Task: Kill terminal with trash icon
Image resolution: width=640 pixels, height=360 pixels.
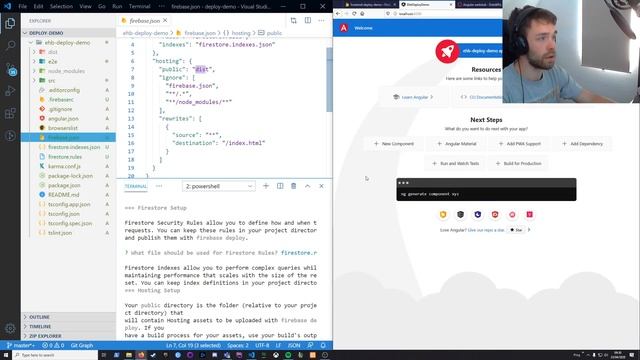Action: click(293, 186)
